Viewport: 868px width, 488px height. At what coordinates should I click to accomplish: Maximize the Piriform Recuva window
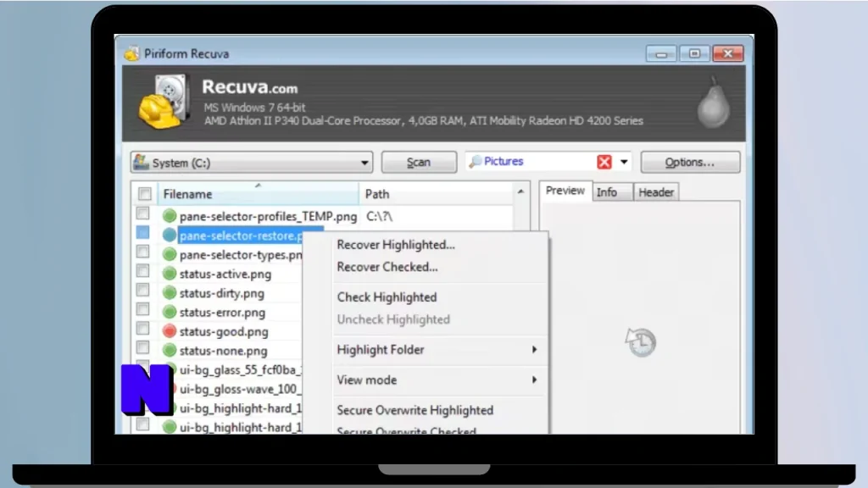(694, 53)
